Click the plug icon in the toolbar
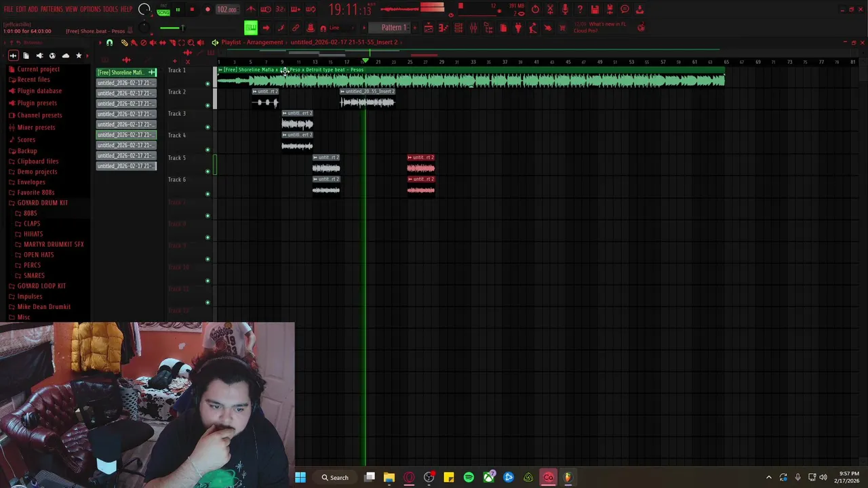This screenshot has width=868, height=488. pyautogui.click(x=518, y=28)
